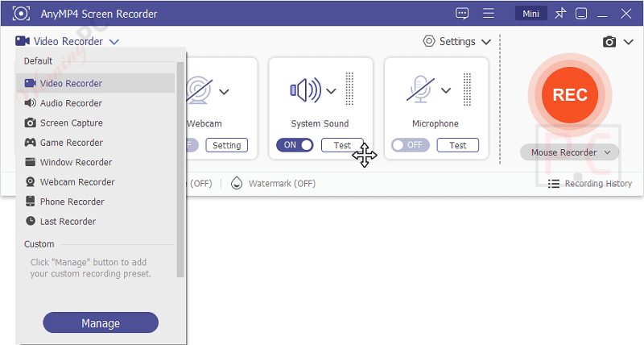The image size is (644, 345).
Task: Click the Settings gear icon
Action: (429, 42)
